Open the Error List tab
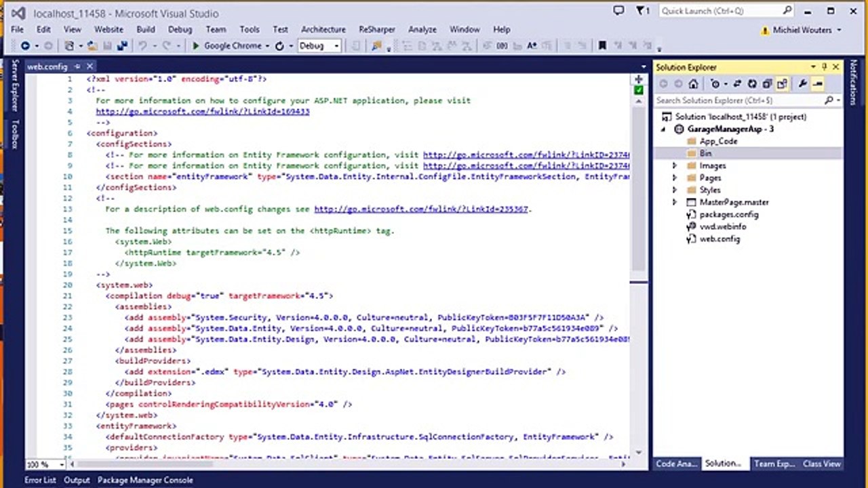 coord(40,480)
